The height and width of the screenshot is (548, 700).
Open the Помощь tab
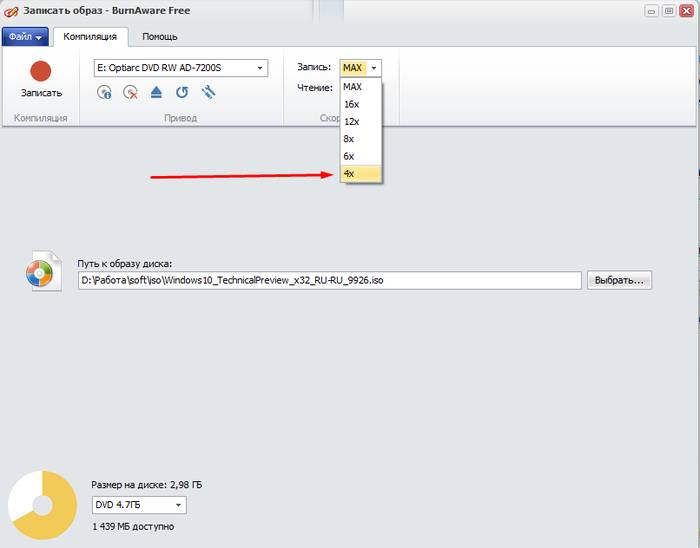tap(160, 37)
